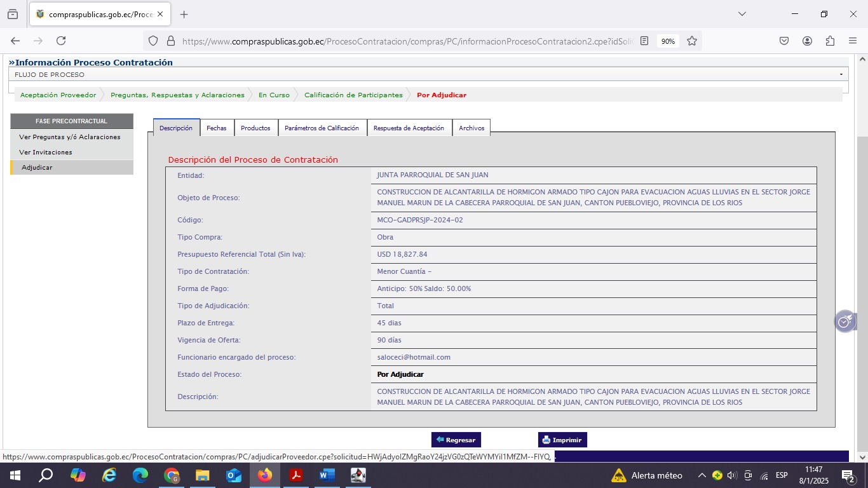The image size is (868, 488).
Task: Open Adobe Acrobat from the taskbar
Action: tap(295, 475)
